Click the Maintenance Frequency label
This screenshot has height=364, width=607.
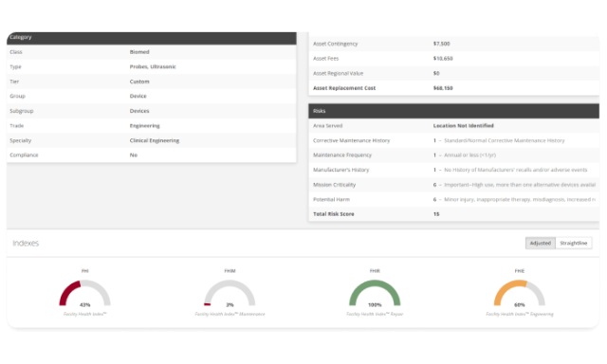pyautogui.click(x=342, y=155)
